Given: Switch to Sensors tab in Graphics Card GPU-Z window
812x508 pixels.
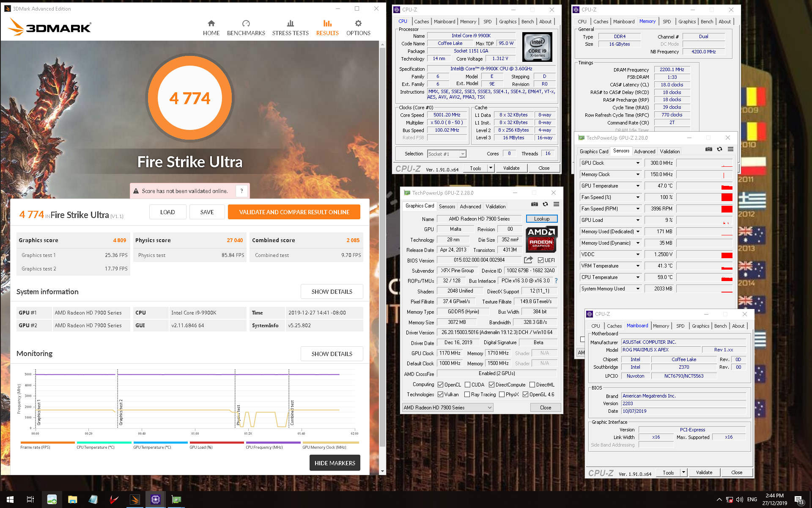Looking at the screenshot, I should [447, 207].
